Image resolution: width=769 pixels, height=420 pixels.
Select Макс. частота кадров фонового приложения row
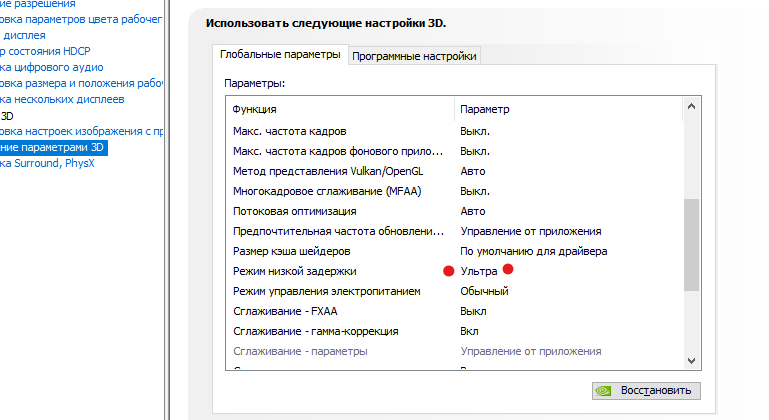[x=454, y=152]
